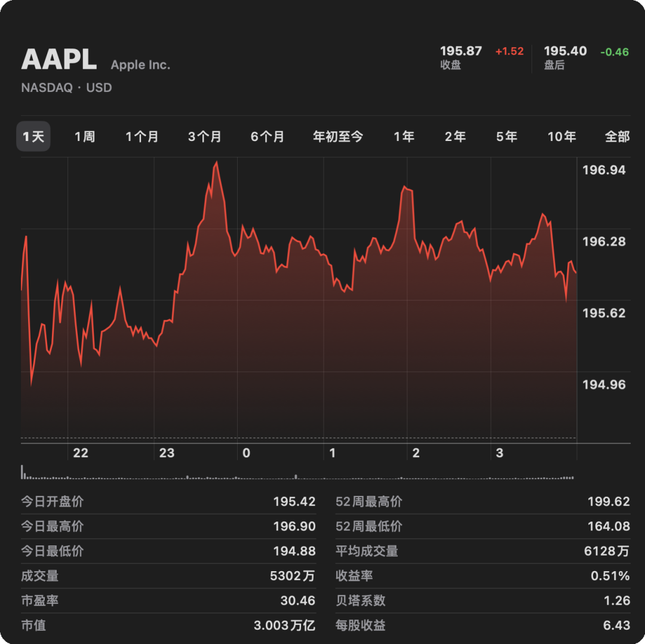The image size is (645, 644).
Task: Select the 1天 time range tab
Action: tap(33, 136)
